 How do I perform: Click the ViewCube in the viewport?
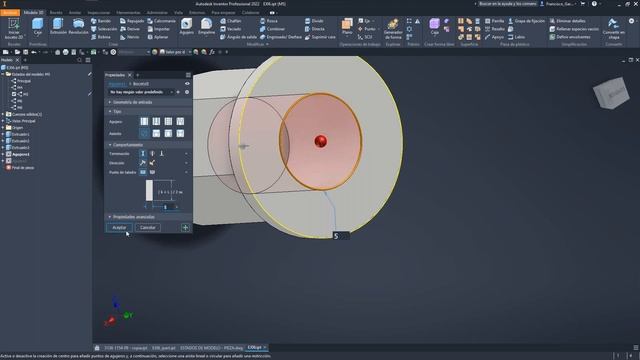(x=611, y=93)
